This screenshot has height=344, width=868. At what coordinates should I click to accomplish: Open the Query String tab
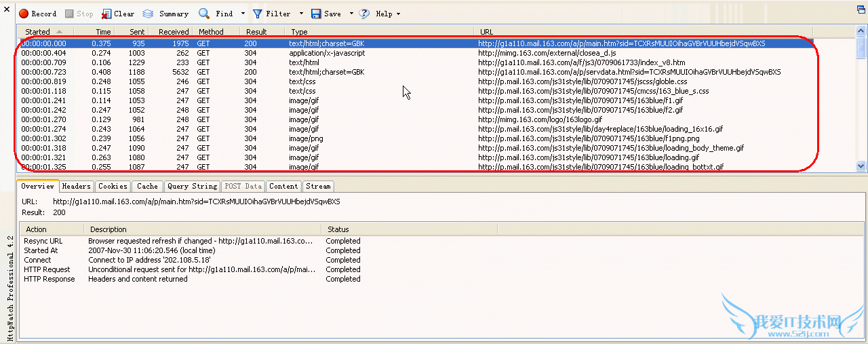click(x=192, y=186)
